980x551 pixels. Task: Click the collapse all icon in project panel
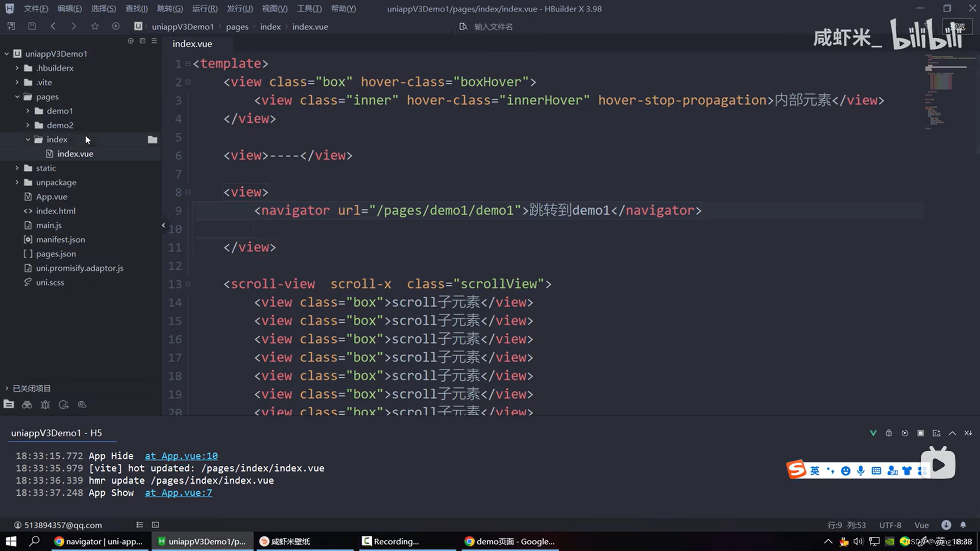click(142, 41)
